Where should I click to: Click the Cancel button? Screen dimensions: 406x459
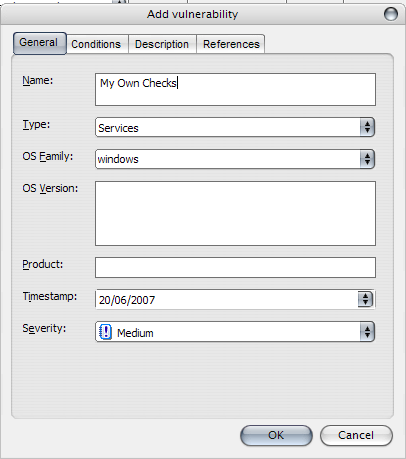tap(356, 435)
